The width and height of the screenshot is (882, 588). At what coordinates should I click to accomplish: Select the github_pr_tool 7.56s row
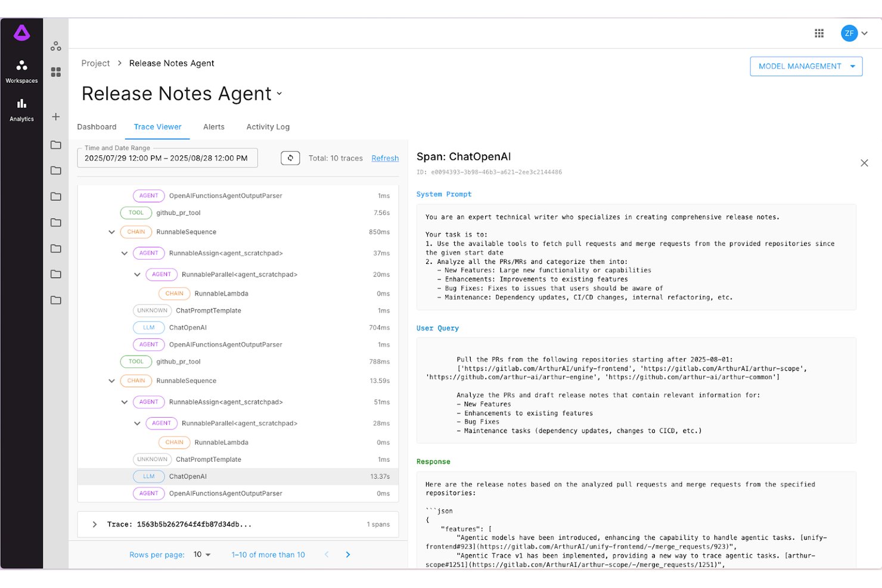tap(238, 213)
